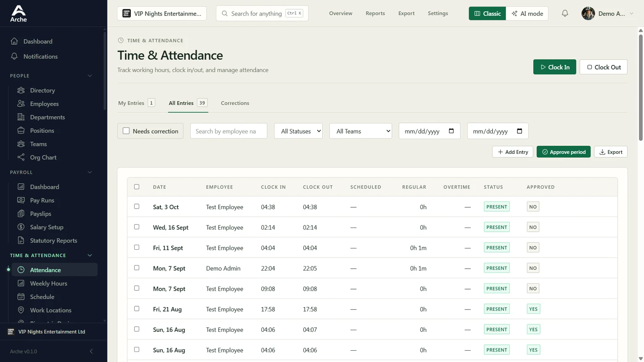The image size is (644, 362).
Task: Check the Wed, 16 Sept row checkbox
Action: (x=137, y=227)
